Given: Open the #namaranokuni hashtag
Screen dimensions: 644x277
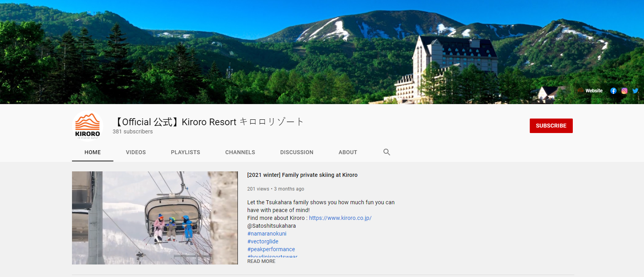Looking at the screenshot, I should [267, 234].
